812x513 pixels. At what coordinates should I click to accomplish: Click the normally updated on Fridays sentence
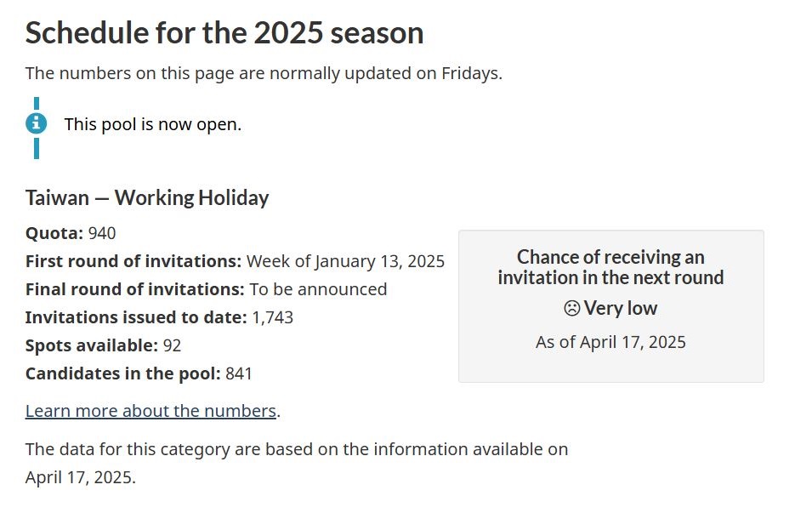(x=264, y=73)
